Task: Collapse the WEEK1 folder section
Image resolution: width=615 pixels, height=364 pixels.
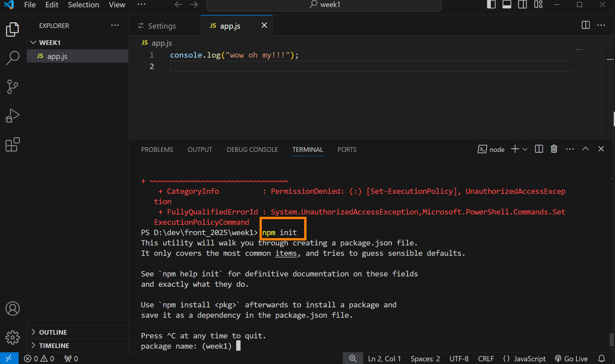Action: [78, 43]
